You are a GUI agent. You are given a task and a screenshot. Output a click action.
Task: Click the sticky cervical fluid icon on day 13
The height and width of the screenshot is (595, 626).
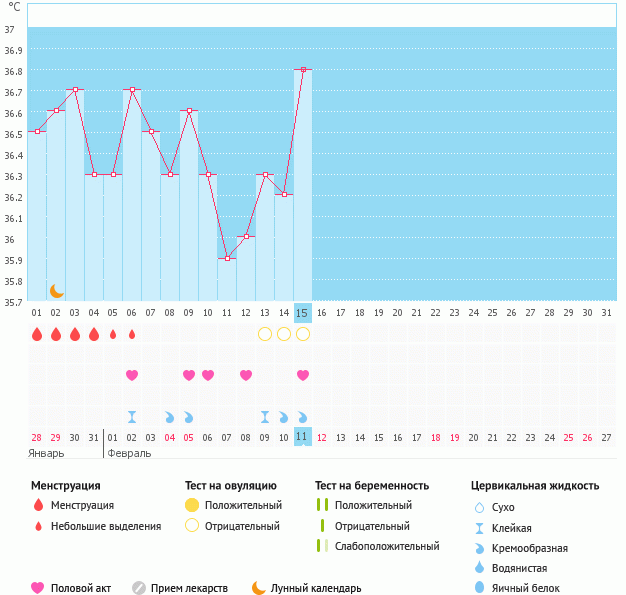[x=265, y=417]
